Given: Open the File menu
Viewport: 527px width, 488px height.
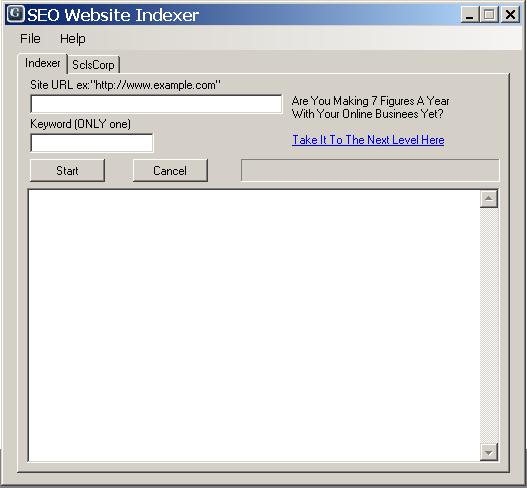Looking at the screenshot, I should click(x=30, y=39).
